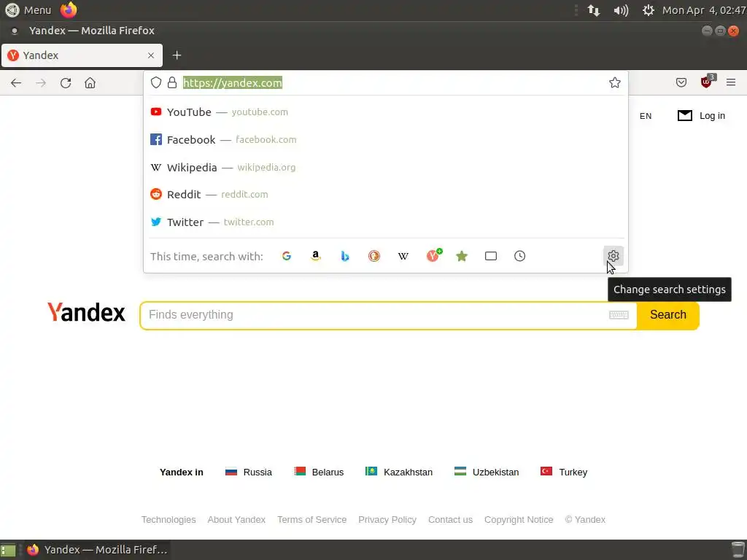
Task: Choose the Twitter suggestion
Action: [x=386, y=222]
